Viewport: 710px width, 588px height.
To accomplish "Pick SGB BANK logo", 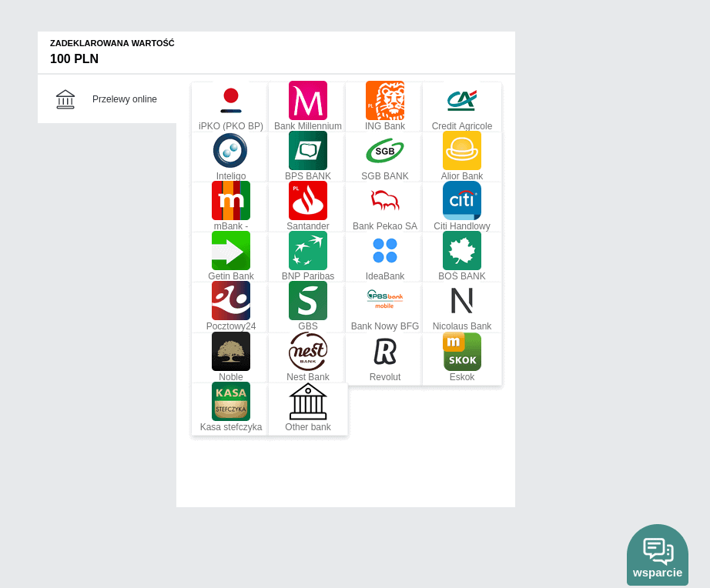I will pyautogui.click(x=385, y=151).
